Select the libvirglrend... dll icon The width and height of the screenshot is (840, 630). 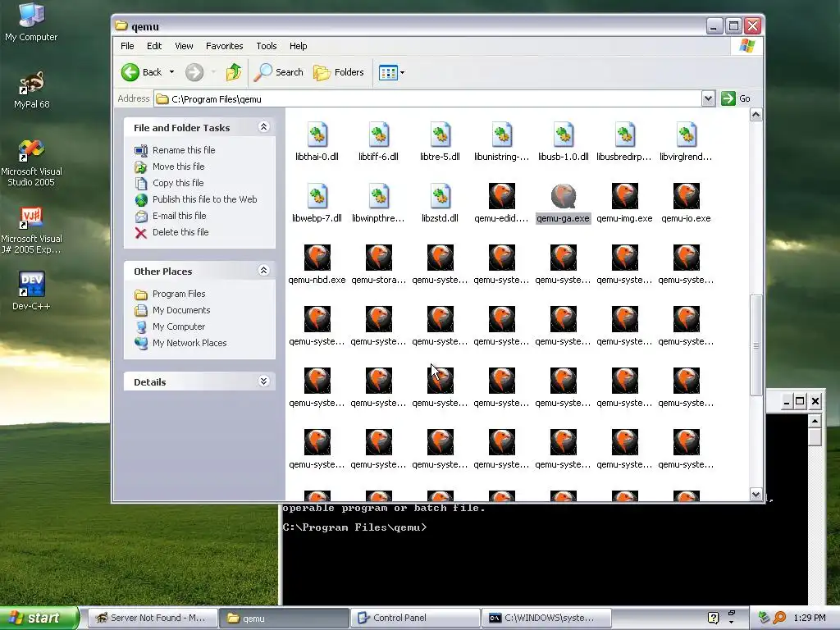point(687,134)
